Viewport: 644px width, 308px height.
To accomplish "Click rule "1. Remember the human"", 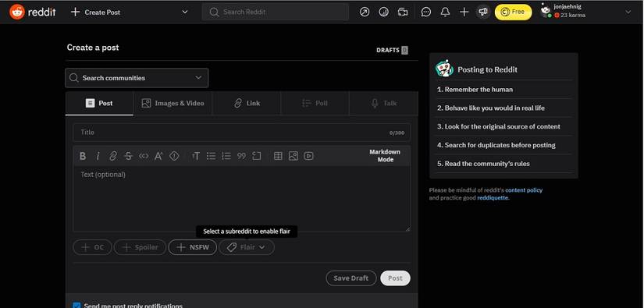I will pos(475,90).
